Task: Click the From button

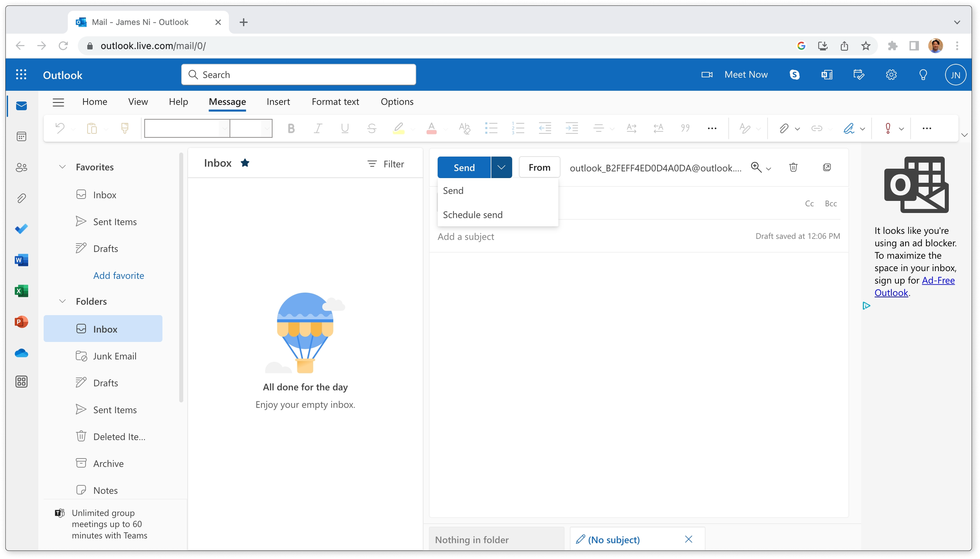Action: tap(539, 168)
